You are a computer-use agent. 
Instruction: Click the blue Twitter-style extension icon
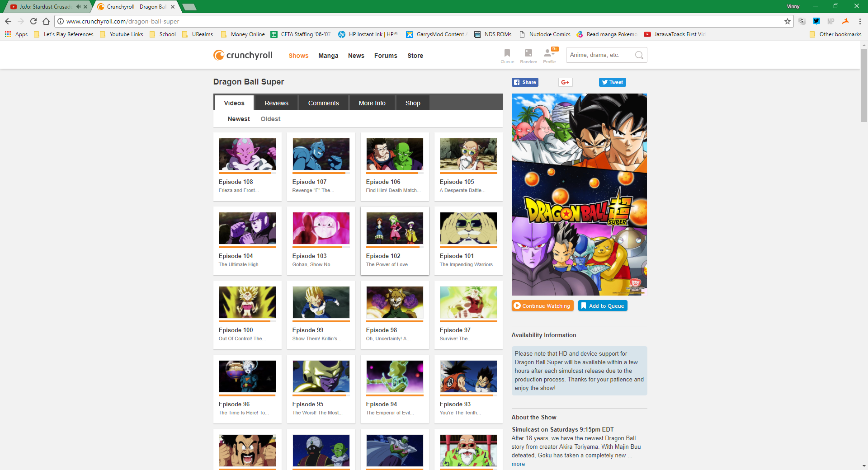tap(816, 21)
